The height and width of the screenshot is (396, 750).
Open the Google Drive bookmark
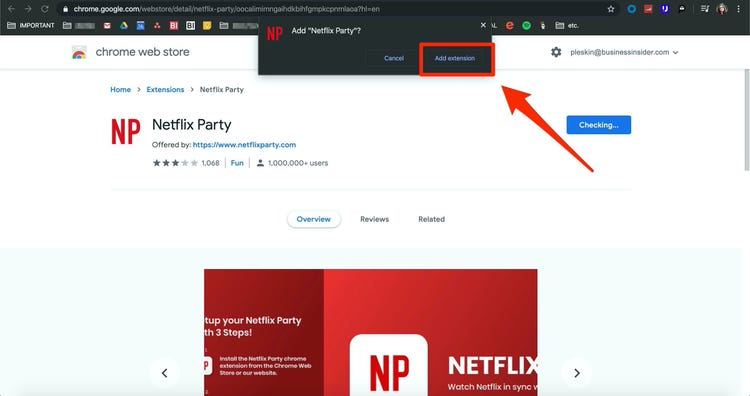[124, 25]
